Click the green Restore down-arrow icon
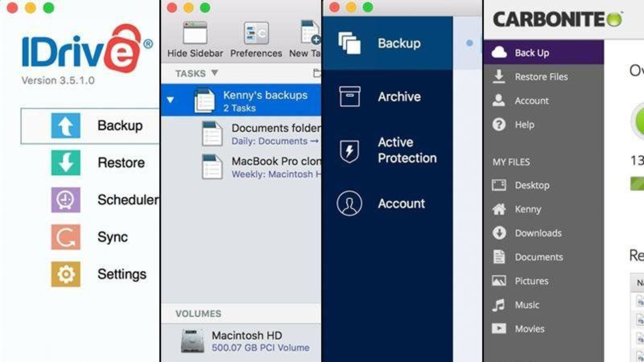The width and height of the screenshot is (644, 362). coord(66,163)
